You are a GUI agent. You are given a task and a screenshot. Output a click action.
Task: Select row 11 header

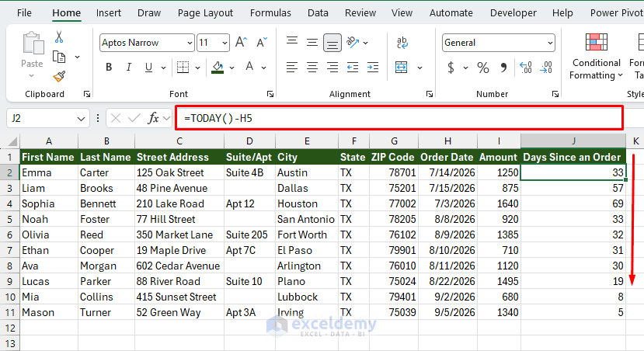[10, 313]
